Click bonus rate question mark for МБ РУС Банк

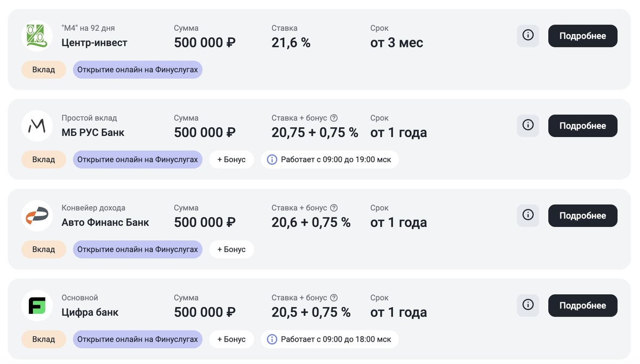(334, 118)
